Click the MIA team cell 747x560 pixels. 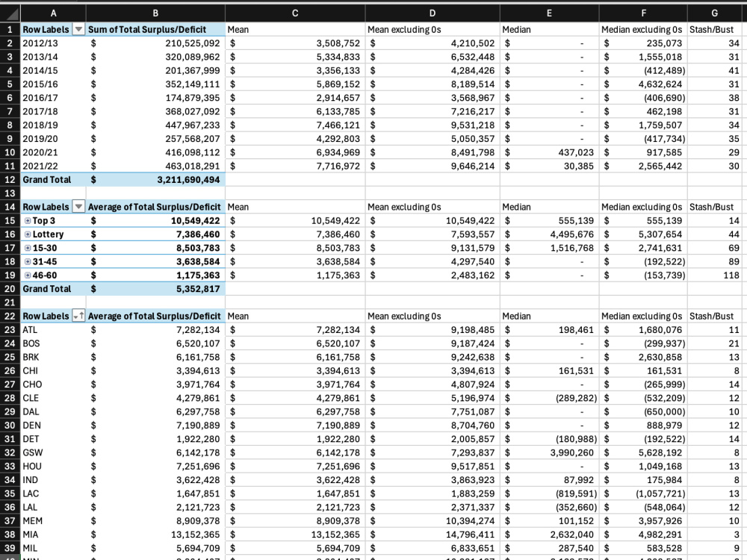[53, 535]
